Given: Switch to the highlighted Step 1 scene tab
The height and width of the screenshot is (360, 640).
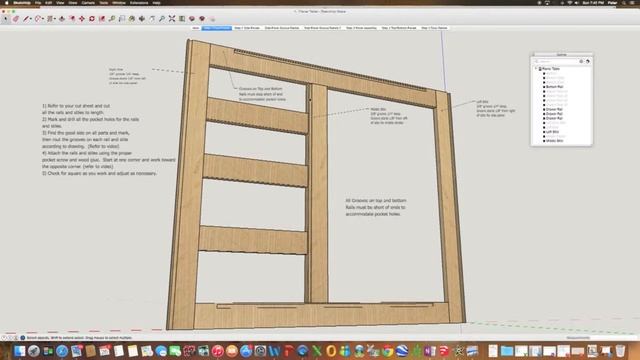Looking at the screenshot, I should pyautogui.click(x=217, y=28).
